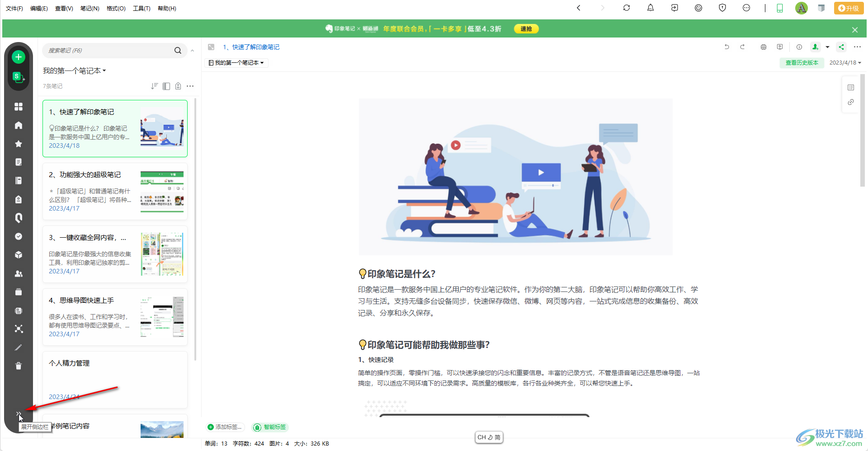Open the spiral target icon in top bar
This screenshot has height=451, width=868.
coord(698,8)
